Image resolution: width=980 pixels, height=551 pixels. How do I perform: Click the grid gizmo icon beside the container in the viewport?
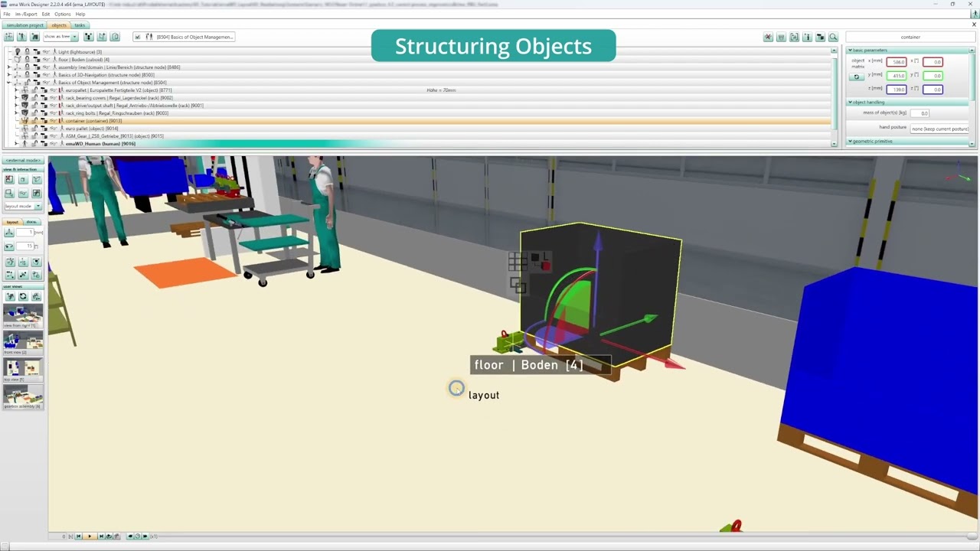click(x=517, y=262)
